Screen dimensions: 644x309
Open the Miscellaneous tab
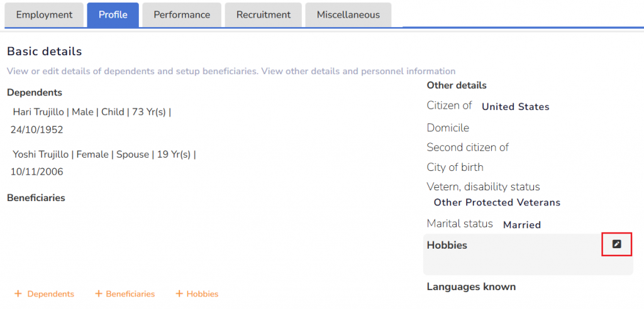tap(348, 15)
